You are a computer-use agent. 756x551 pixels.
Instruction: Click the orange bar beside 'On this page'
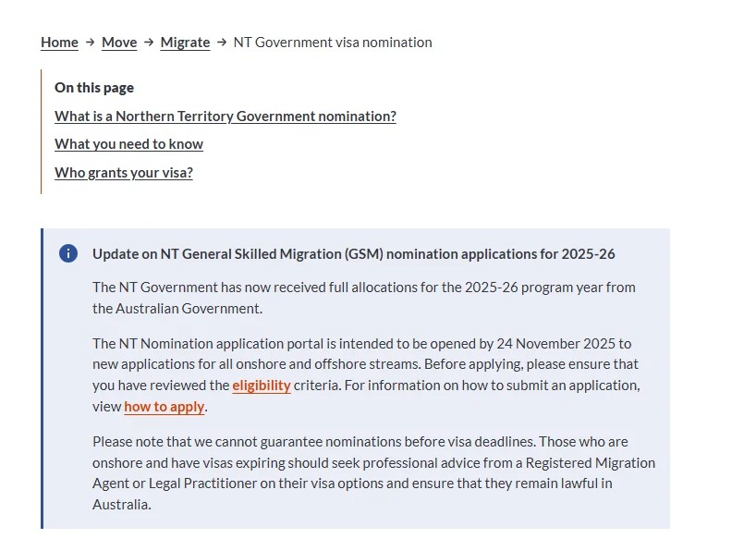click(x=42, y=131)
